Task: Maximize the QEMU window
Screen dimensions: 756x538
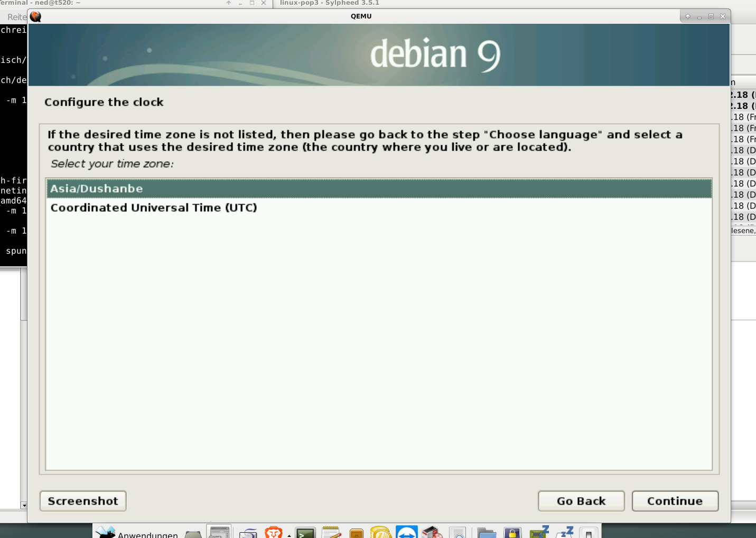Action: (711, 16)
